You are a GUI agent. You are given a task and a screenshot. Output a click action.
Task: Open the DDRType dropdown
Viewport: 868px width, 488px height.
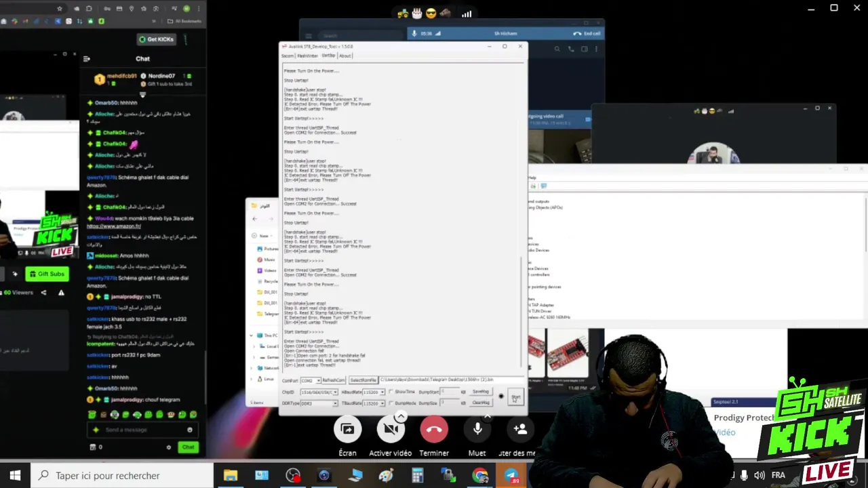click(319, 403)
